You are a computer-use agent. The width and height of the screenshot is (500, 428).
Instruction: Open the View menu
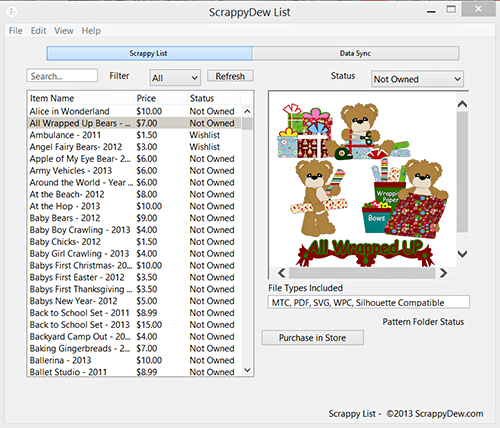point(64,31)
